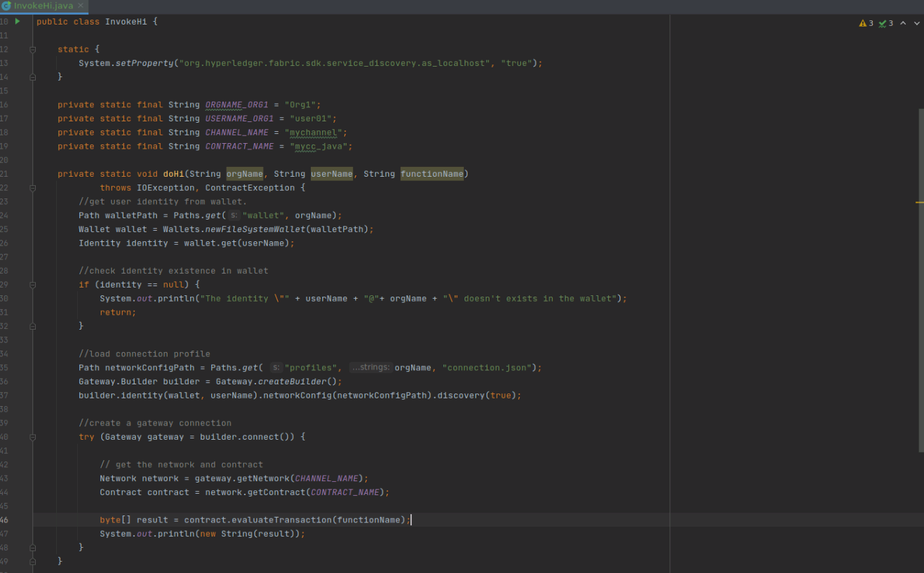924x573 pixels.
Task: Click the "user01" string literal
Action: coord(310,119)
